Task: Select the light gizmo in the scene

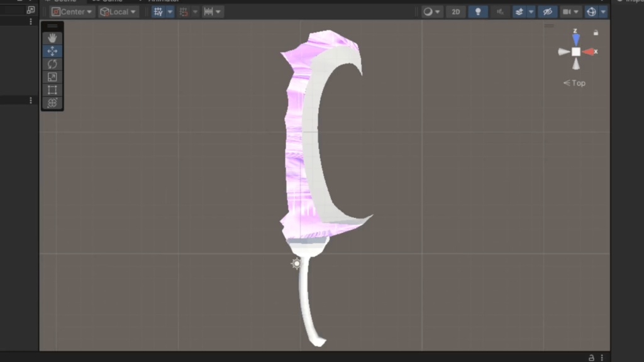Action: [x=296, y=263]
